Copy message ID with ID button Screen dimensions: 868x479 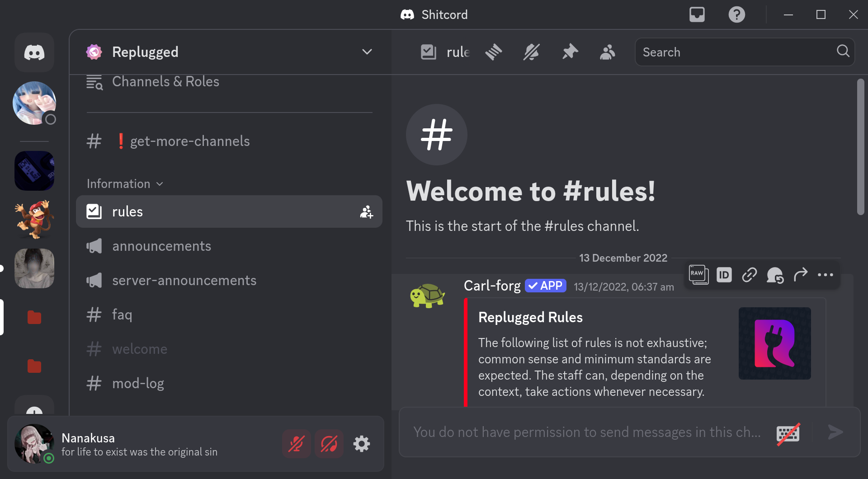[x=724, y=275]
